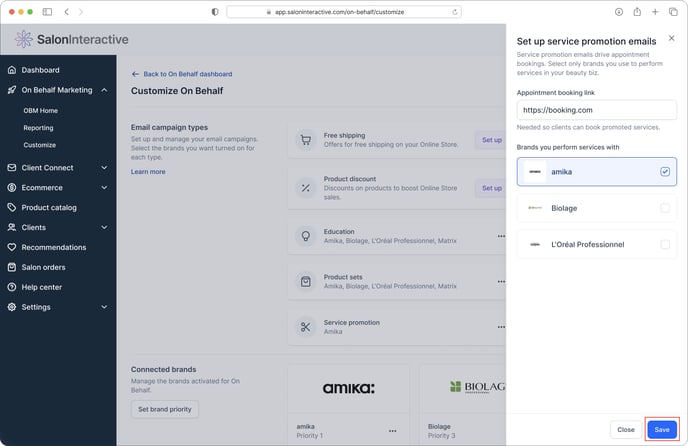
Task: Click the Clients people icon
Action: pos(12,227)
